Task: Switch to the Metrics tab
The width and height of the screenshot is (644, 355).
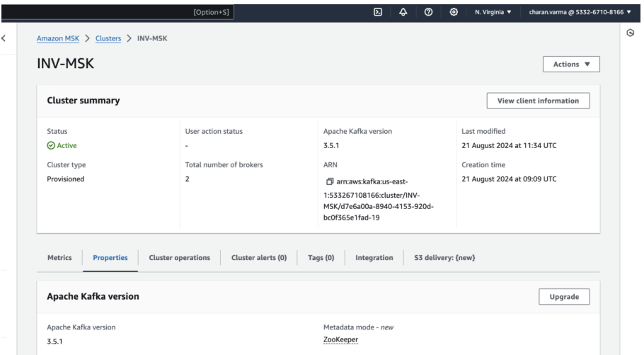Action: click(x=59, y=257)
